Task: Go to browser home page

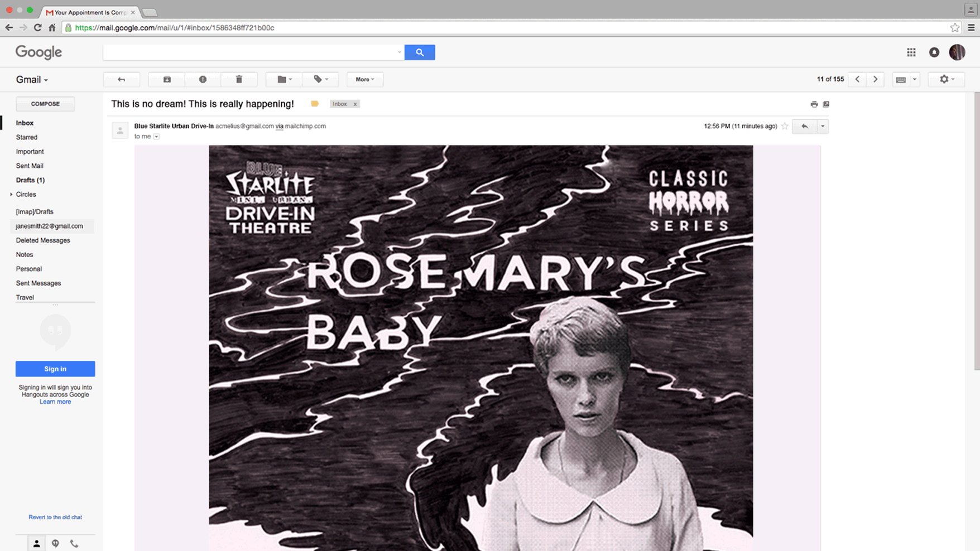Action: (52, 27)
